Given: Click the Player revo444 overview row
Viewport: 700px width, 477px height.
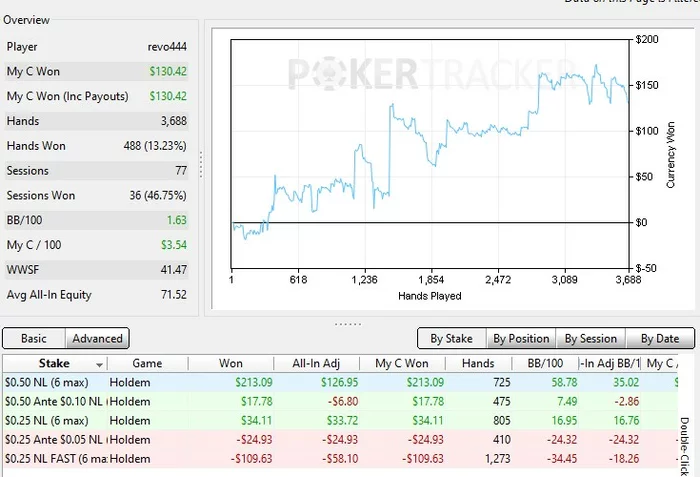Looking at the screenshot, I should click(x=96, y=46).
